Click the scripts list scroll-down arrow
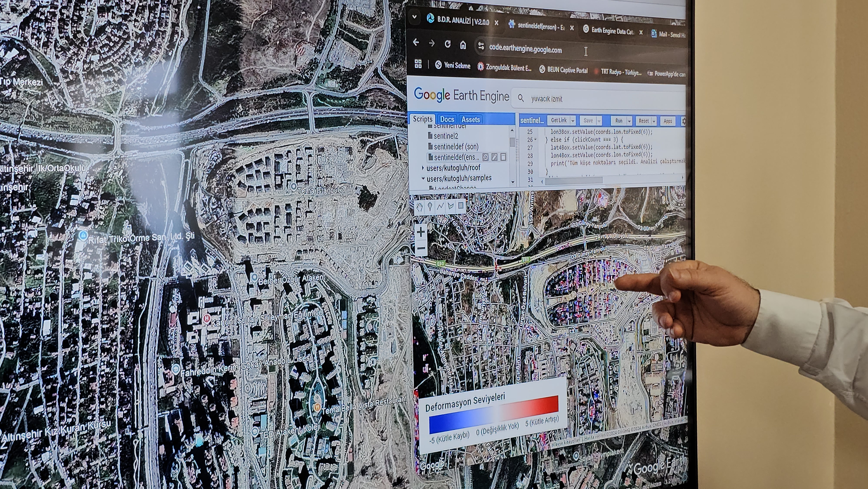The height and width of the screenshot is (489, 868). click(x=513, y=182)
